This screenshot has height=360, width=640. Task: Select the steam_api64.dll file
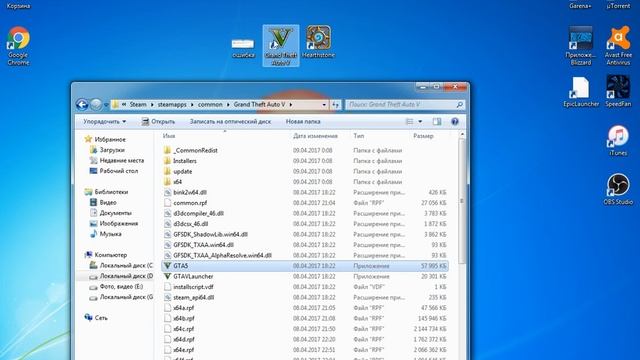(x=189, y=297)
